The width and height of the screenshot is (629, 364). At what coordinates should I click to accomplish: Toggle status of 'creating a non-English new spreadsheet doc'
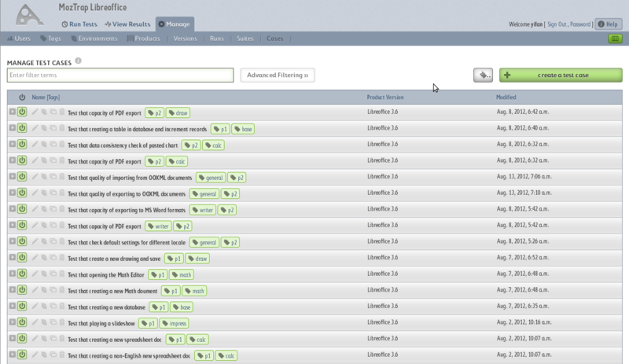click(x=22, y=355)
